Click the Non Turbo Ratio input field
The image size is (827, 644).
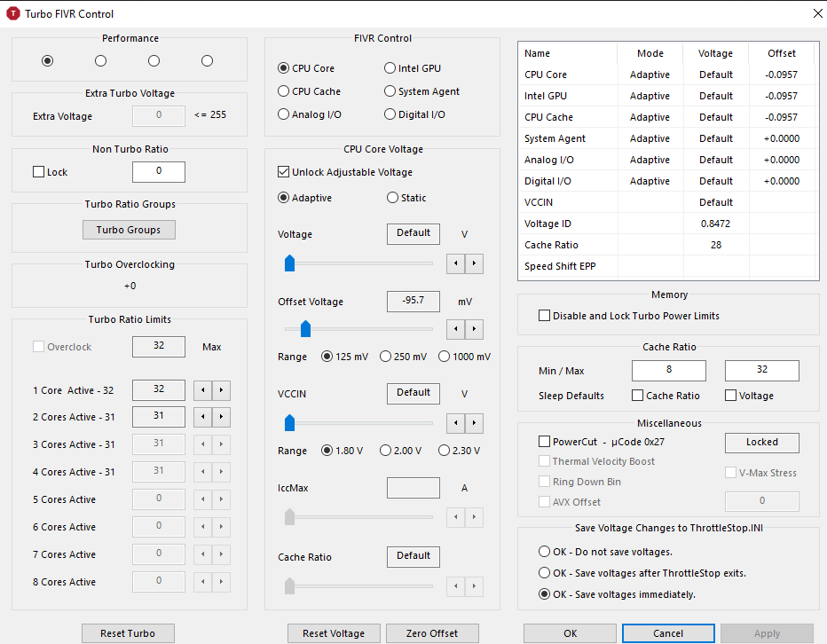point(159,172)
